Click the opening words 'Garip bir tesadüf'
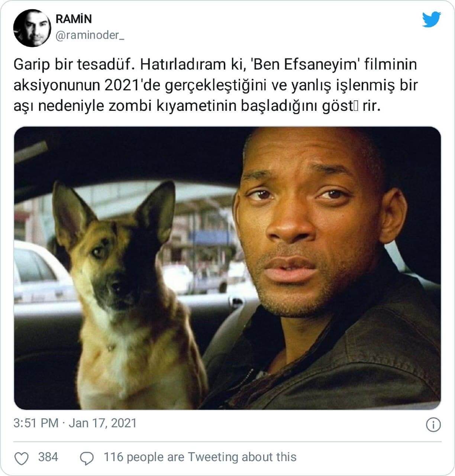This screenshot has height=476, width=455. [72, 65]
